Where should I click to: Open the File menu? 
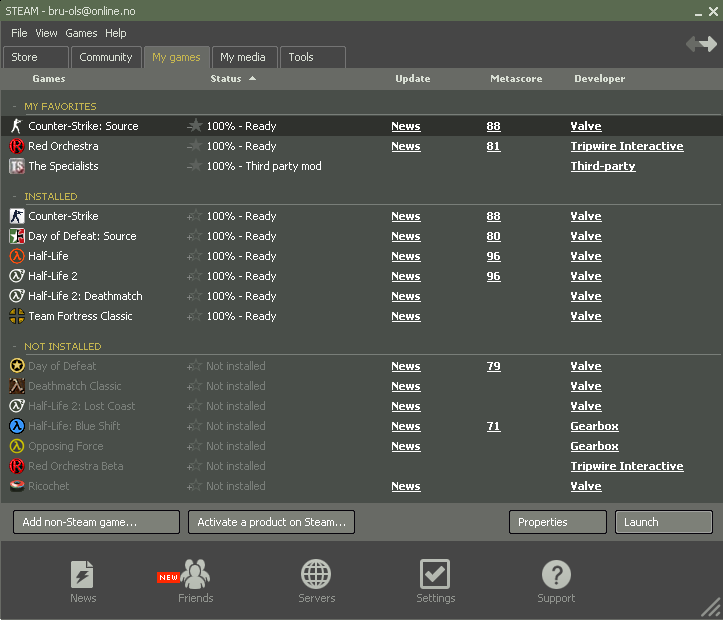(x=19, y=33)
